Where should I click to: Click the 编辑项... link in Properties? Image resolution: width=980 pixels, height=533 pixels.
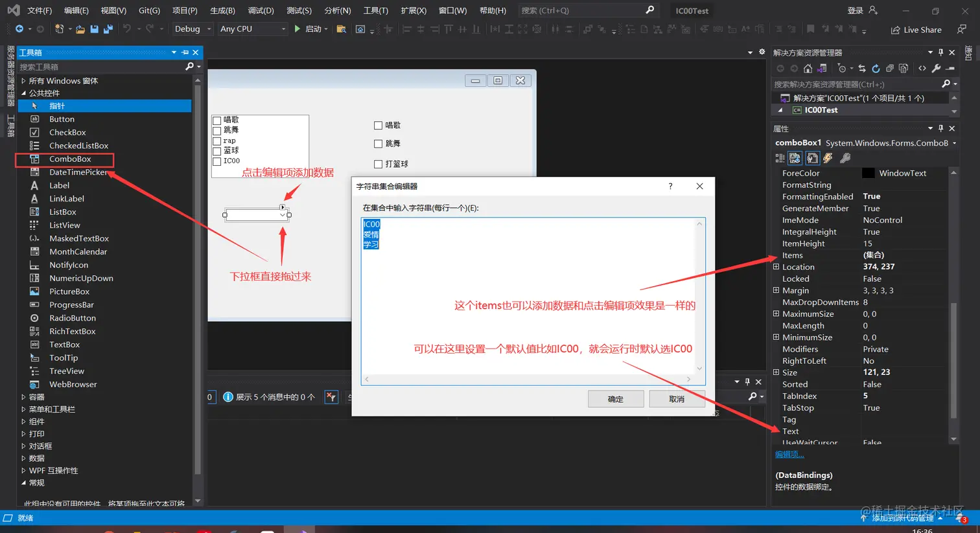pos(789,455)
